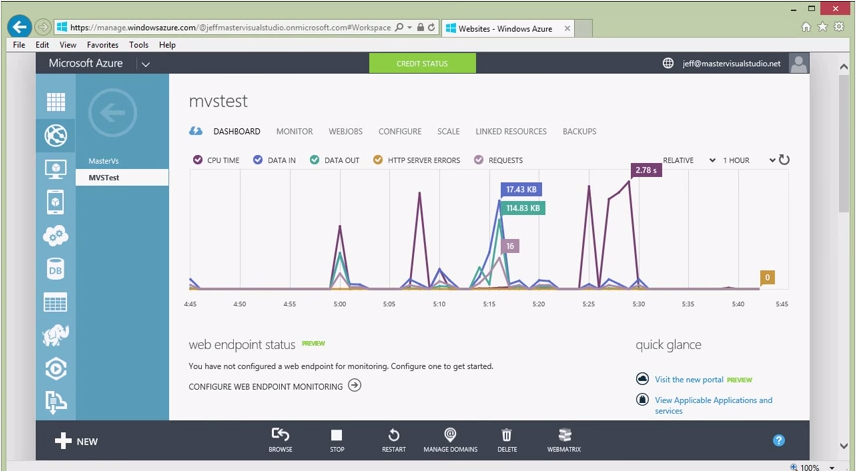Image resolution: width=856 pixels, height=471 pixels.
Task: Click the WEBMATRIX icon in command bar
Action: pos(564,435)
